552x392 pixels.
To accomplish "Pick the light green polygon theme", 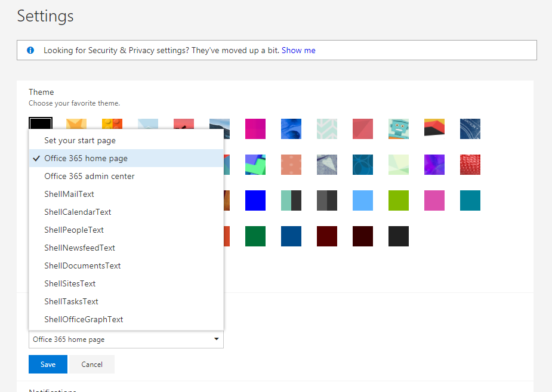I will 399,165.
